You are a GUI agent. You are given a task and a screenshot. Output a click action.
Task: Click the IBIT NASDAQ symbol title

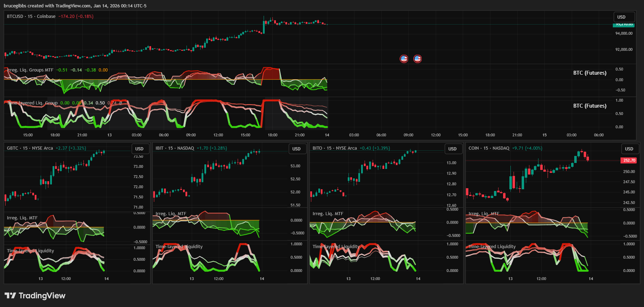pos(175,148)
